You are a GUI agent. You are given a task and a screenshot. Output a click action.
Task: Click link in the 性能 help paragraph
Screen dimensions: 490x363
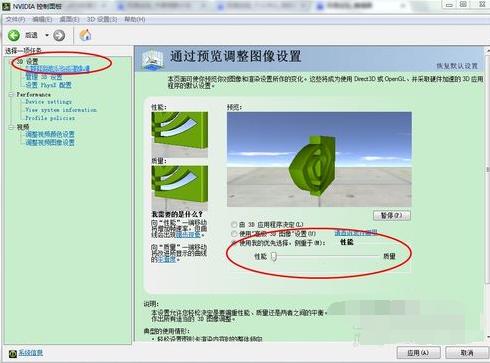pyautogui.click(x=188, y=234)
